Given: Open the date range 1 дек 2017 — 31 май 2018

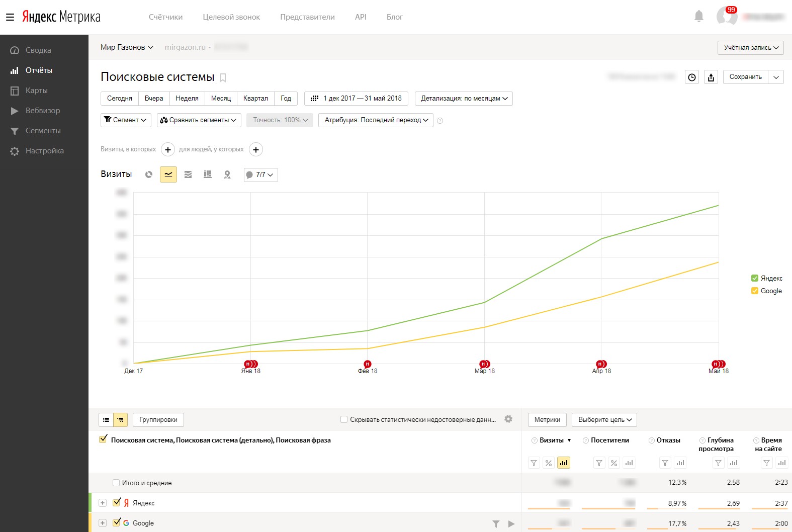Looking at the screenshot, I should 356,99.
